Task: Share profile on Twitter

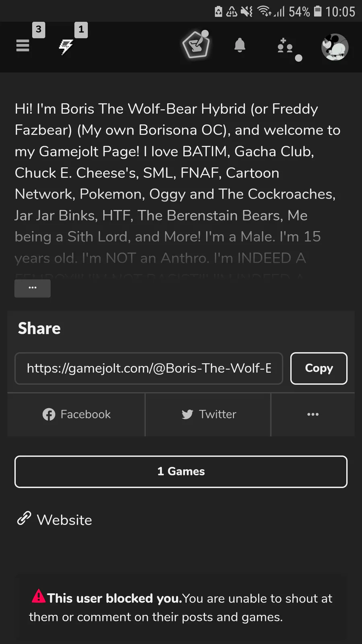Action: click(208, 415)
